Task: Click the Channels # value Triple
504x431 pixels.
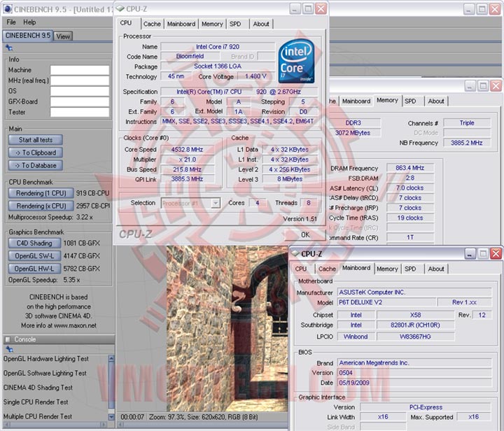Action: click(467, 122)
